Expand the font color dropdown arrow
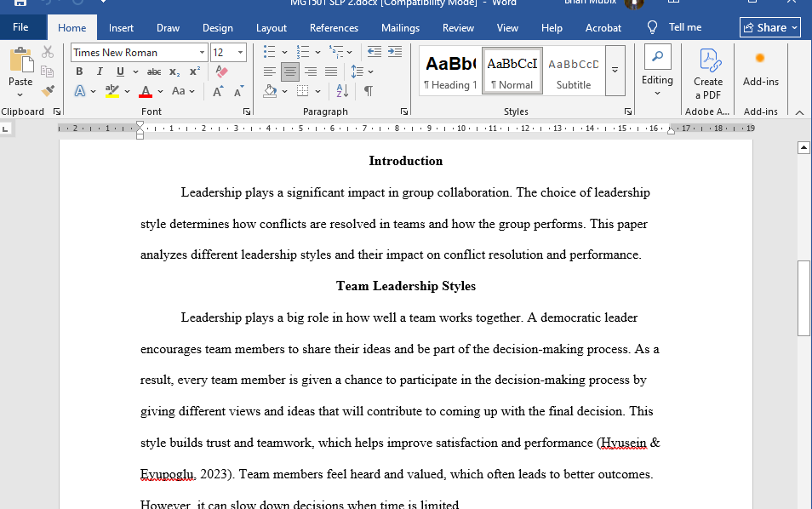The width and height of the screenshot is (812, 509). point(161,91)
